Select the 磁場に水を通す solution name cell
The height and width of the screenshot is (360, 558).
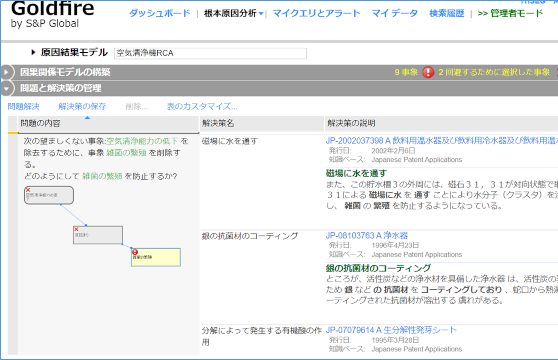pos(230,141)
